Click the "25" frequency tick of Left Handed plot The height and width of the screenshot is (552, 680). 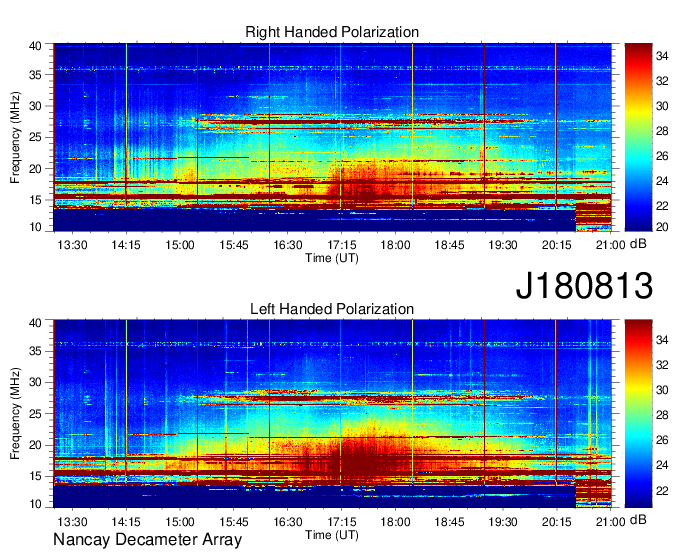coord(35,413)
